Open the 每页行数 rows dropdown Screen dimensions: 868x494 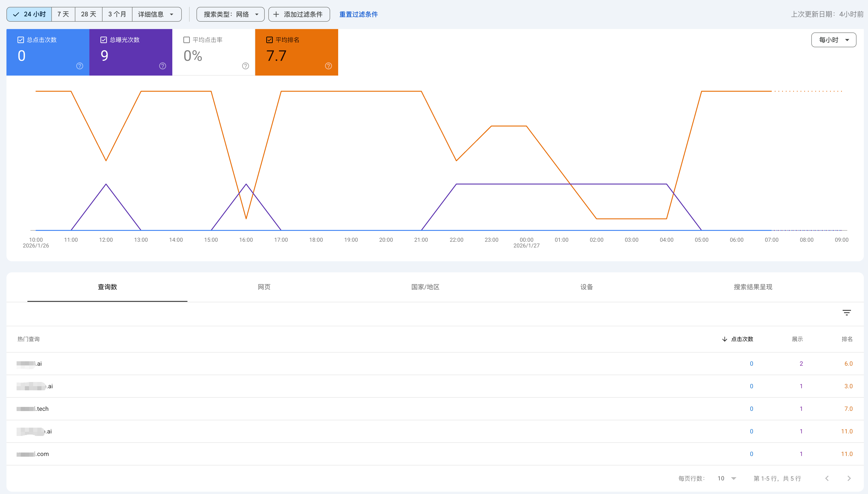[726, 478]
